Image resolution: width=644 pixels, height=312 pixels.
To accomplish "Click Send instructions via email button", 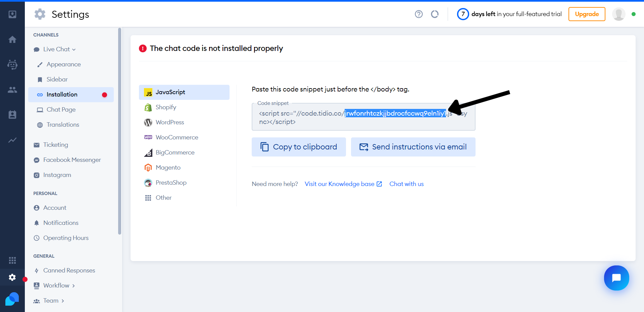I will (x=413, y=147).
